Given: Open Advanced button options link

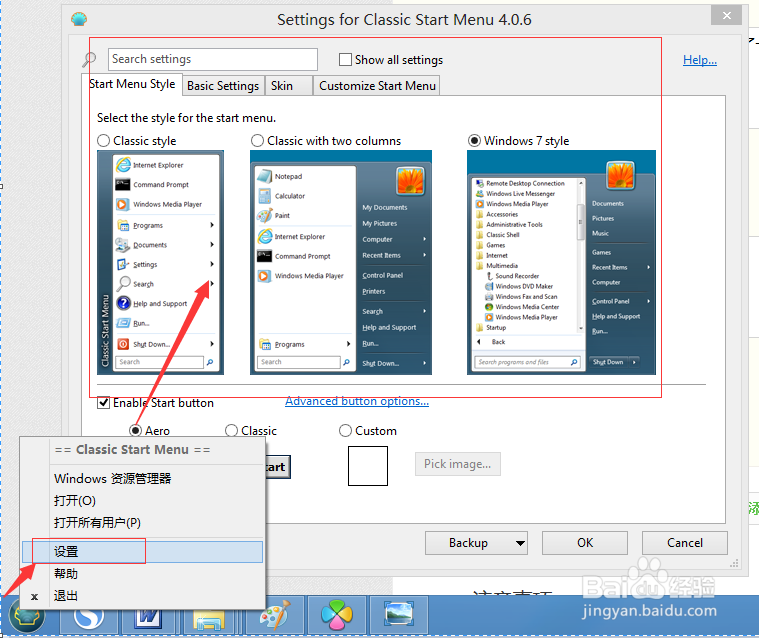Looking at the screenshot, I should click(x=357, y=401).
